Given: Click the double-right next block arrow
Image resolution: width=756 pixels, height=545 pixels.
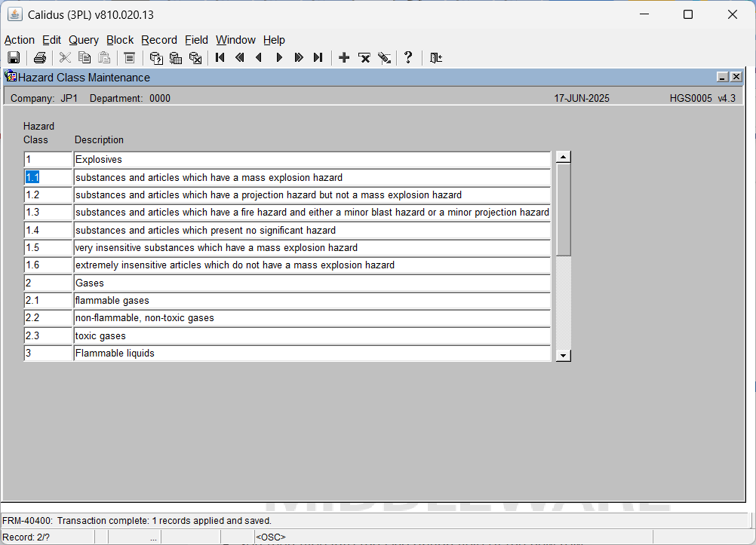Looking at the screenshot, I should click(299, 58).
